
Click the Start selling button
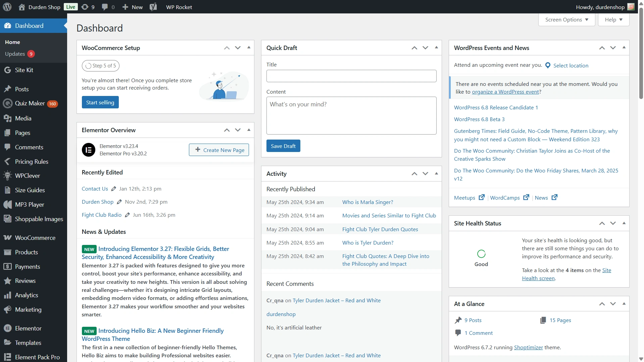(100, 102)
